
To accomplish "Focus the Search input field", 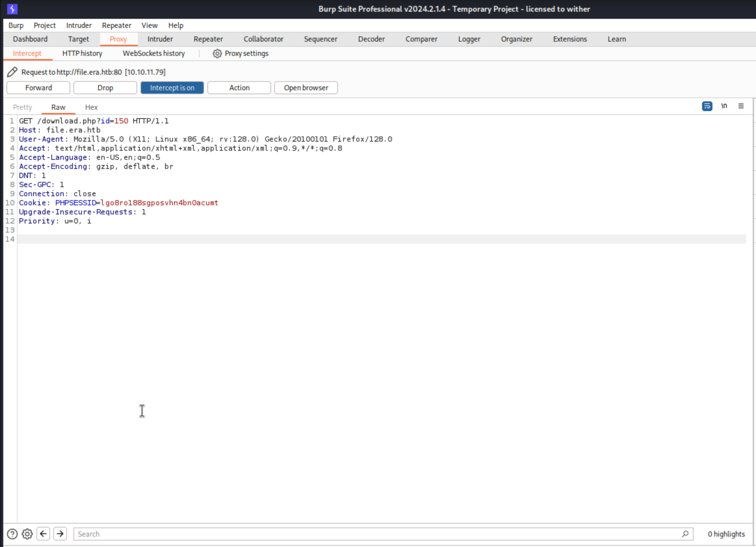I will (377, 534).
